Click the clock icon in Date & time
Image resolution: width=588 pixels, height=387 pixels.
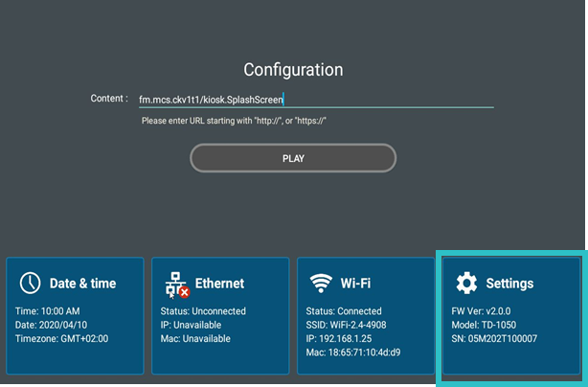click(x=30, y=284)
